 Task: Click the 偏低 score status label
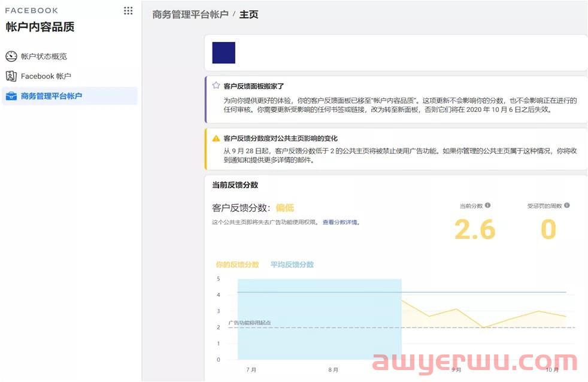tap(285, 208)
